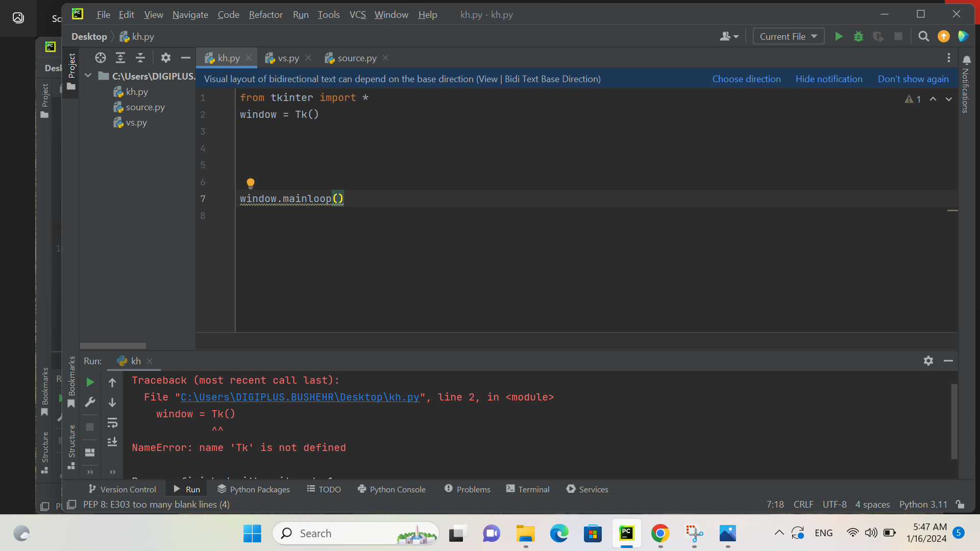The height and width of the screenshot is (551, 980).
Task: Open Google Chrome from the taskbar
Action: point(660,534)
